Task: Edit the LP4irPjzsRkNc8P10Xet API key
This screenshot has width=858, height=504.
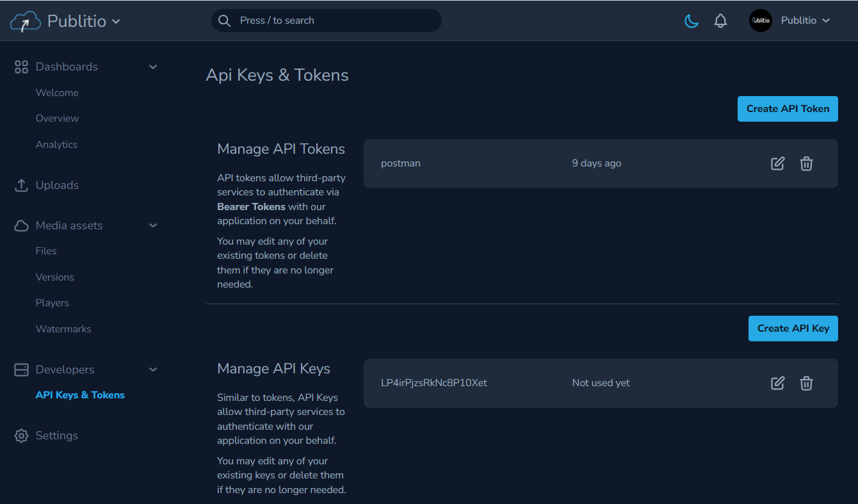Action: coord(777,383)
